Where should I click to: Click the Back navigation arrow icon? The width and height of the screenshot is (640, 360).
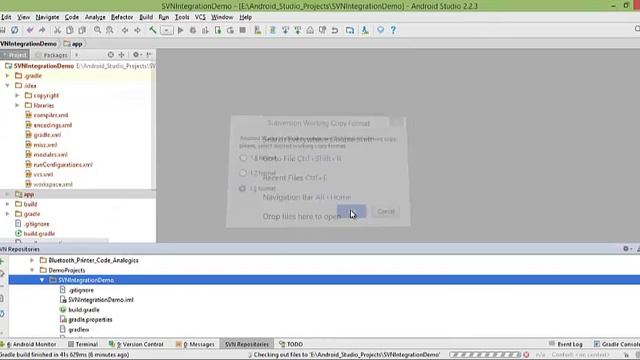point(125,30)
